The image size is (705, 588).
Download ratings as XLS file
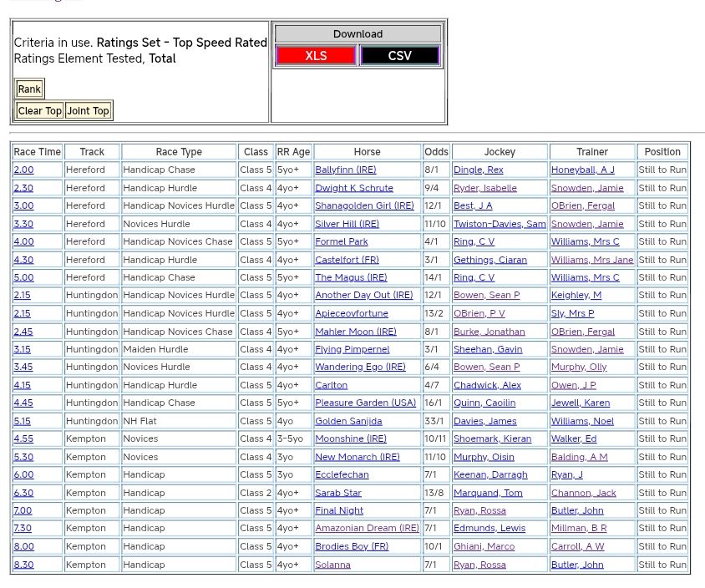click(x=316, y=56)
